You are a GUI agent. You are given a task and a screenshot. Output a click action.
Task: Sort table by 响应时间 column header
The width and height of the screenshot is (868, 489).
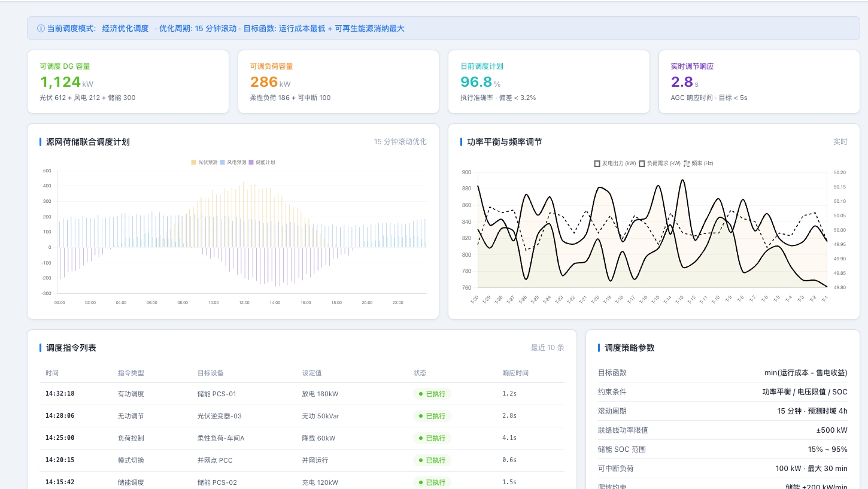[x=515, y=373]
